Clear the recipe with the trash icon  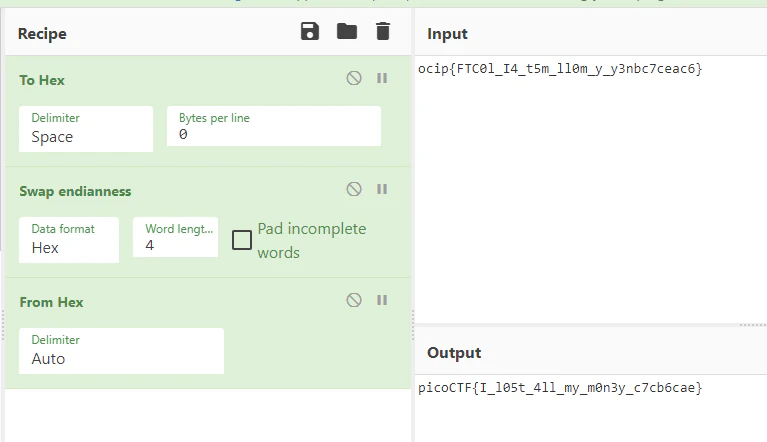coord(383,32)
